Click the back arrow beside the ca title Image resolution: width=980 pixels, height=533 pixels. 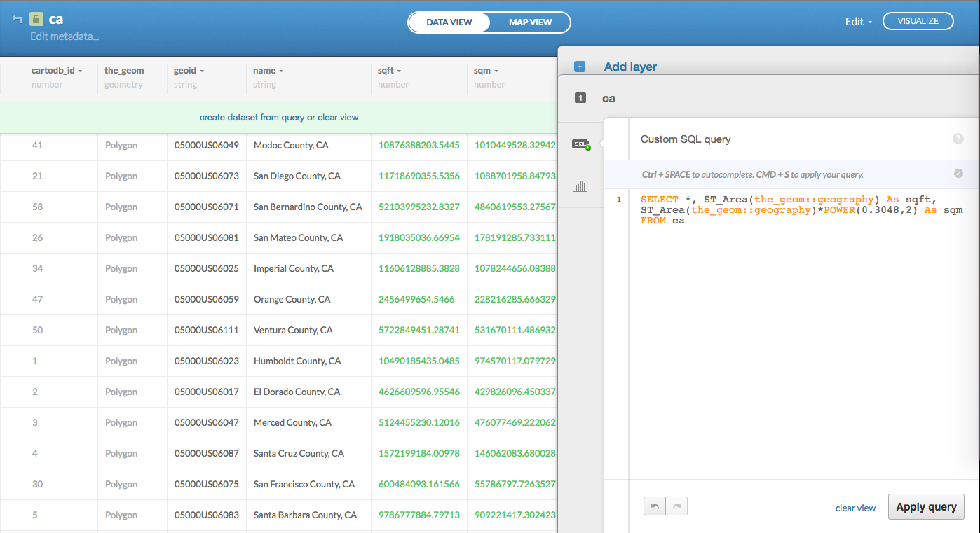pos(17,19)
